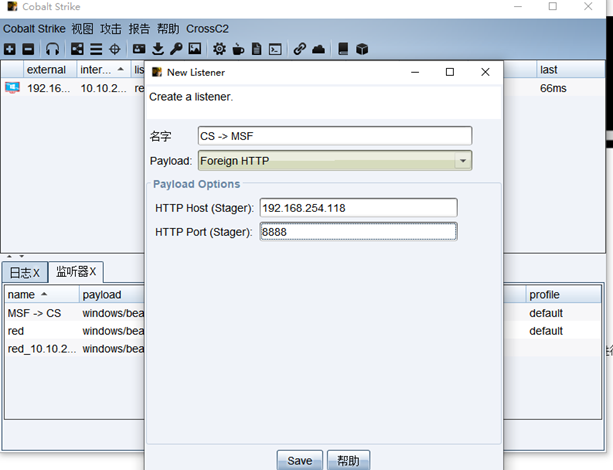Click the 名字 name input field
The image size is (613, 470).
(x=335, y=136)
